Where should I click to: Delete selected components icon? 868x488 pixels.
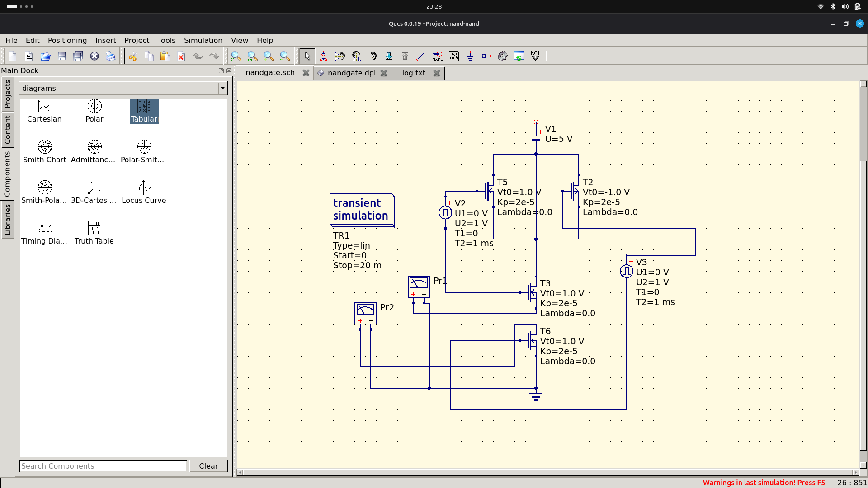[181, 56]
